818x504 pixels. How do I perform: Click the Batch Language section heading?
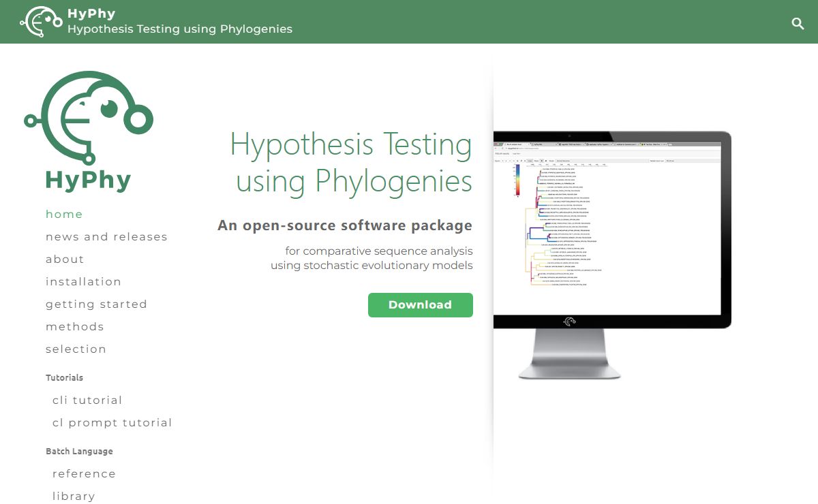point(79,451)
